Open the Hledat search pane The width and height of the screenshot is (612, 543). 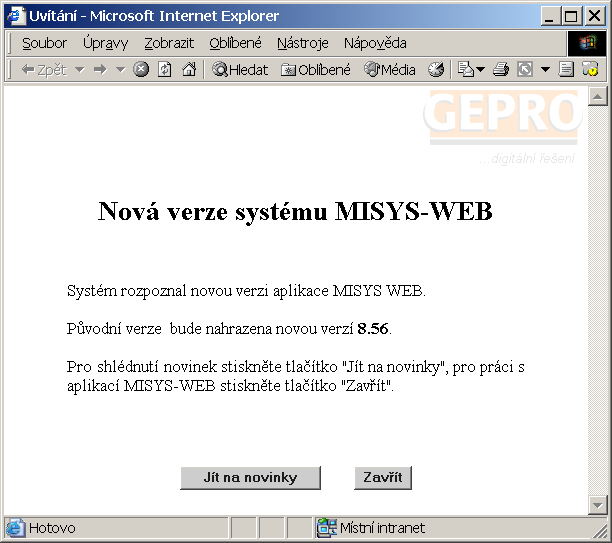[240, 70]
